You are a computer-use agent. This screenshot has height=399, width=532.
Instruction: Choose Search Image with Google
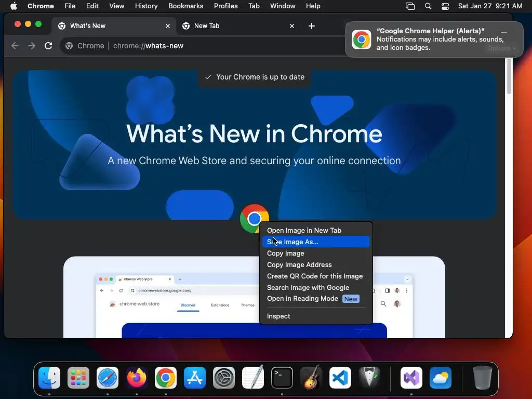(x=316, y=287)
